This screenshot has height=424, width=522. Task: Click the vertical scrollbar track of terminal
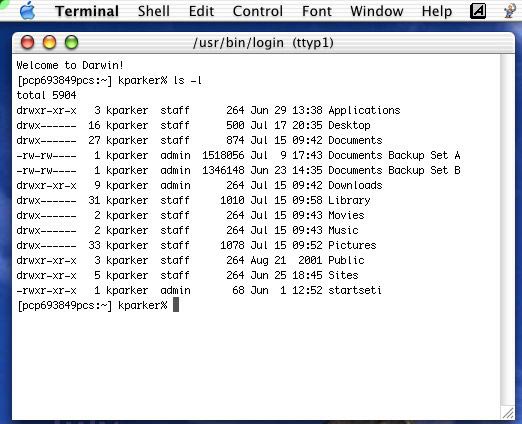(x=507, y=230)
